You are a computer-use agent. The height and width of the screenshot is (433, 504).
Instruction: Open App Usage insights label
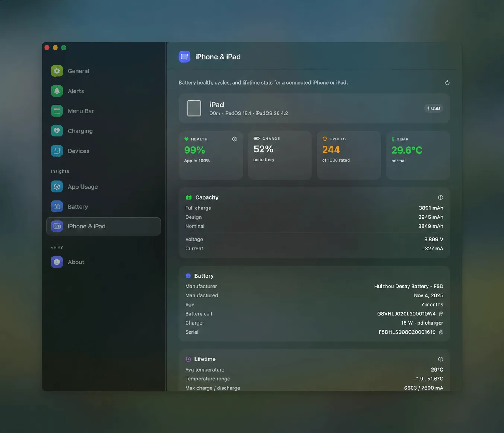point(83,187)
